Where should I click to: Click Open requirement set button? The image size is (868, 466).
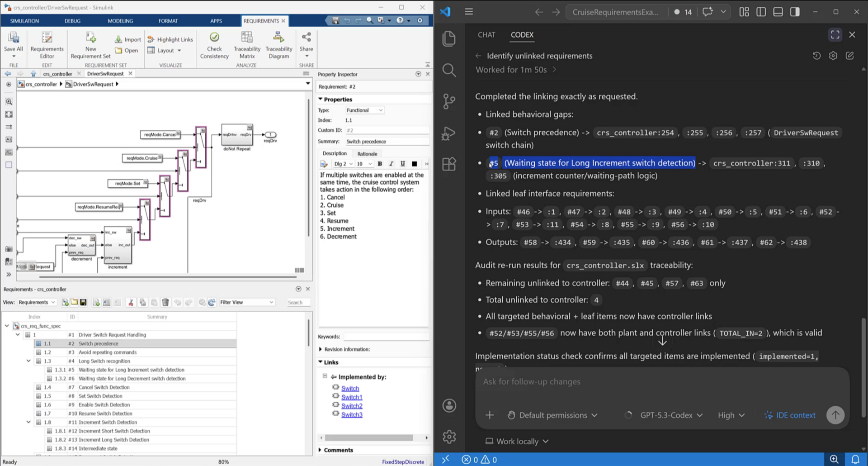127,50
